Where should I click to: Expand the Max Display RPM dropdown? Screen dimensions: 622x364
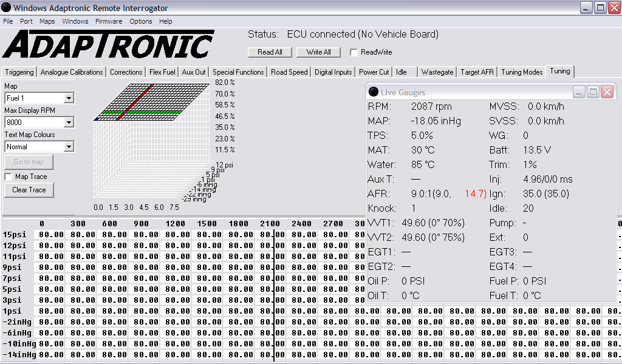[69, 122]
